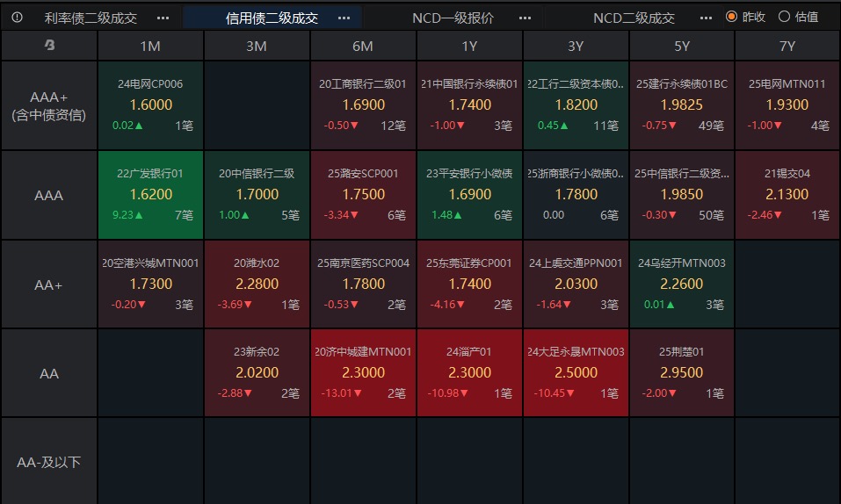Open the more options dots for 信用债二级成交
The height and width of the screenshot is (504, 841).
point(344,18)
